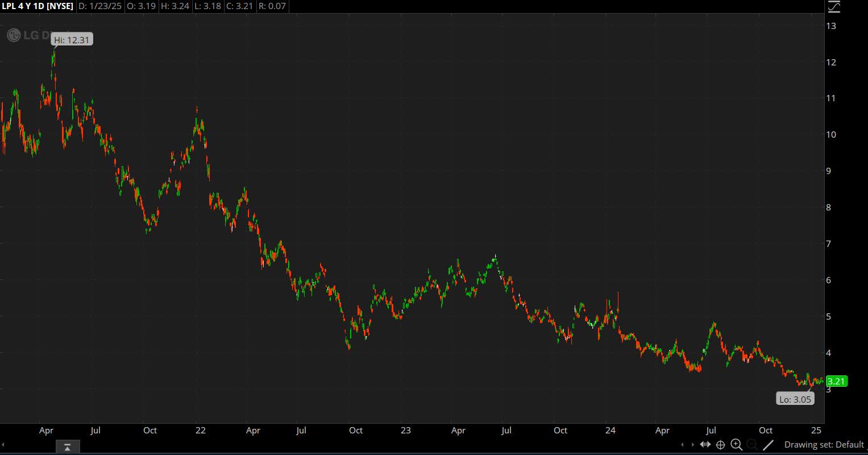Click the step-forward arrow in bottom toolbar
This screenshot has width=868, height=455.
pos(693,445)
